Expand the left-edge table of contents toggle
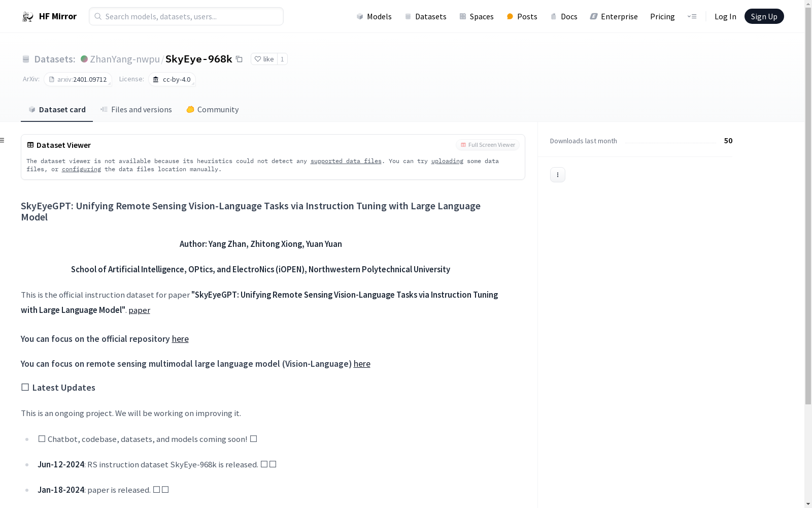 tap(3, 140)
